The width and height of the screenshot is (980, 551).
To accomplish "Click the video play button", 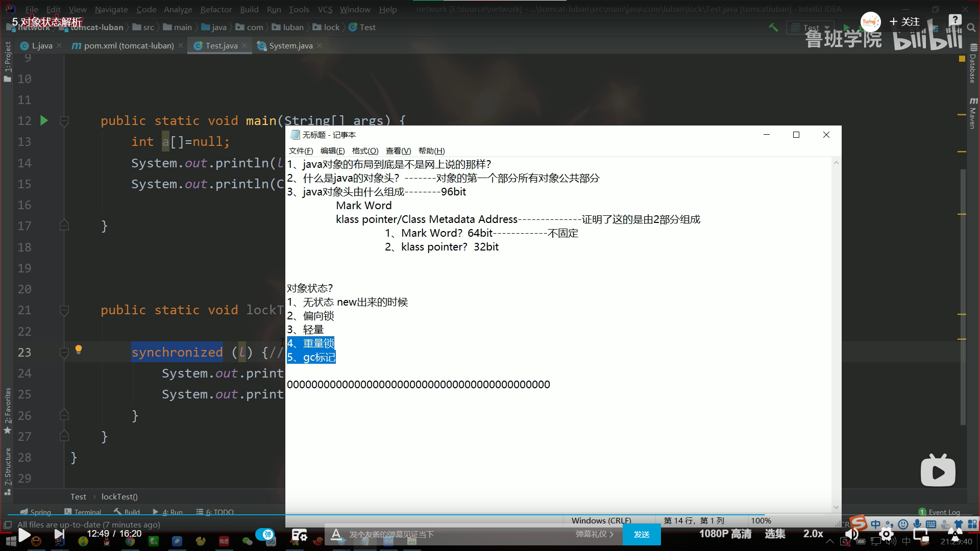I will point(24,534).
